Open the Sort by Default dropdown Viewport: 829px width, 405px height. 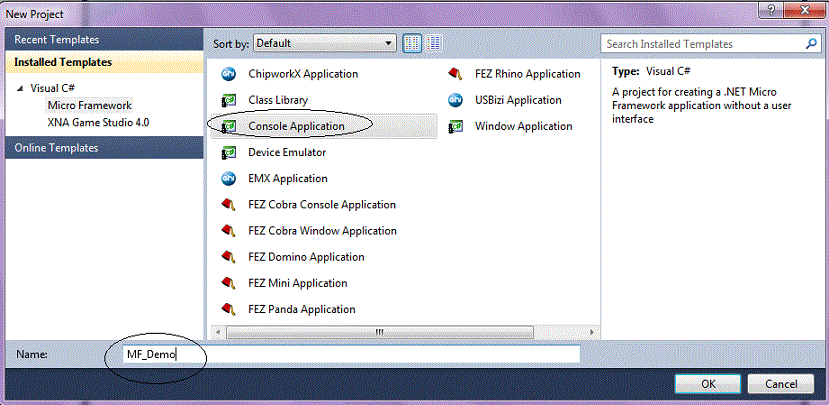click(x=325, y=43)
